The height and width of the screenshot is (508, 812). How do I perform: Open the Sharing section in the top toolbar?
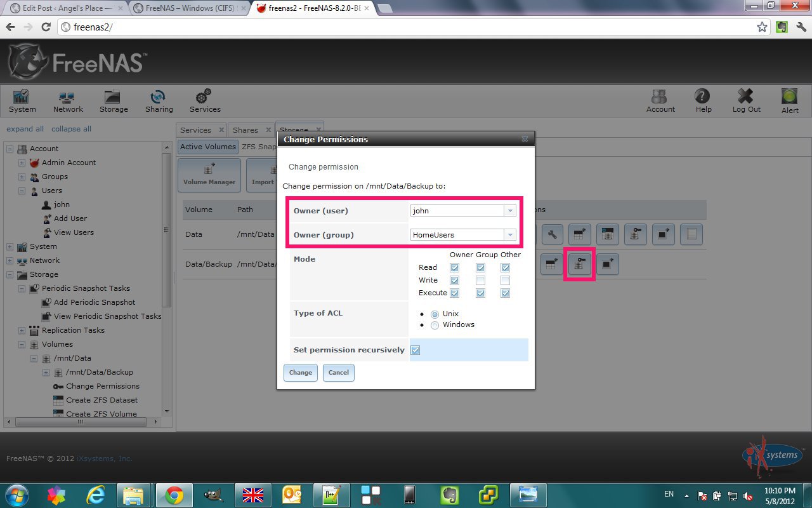159,101
